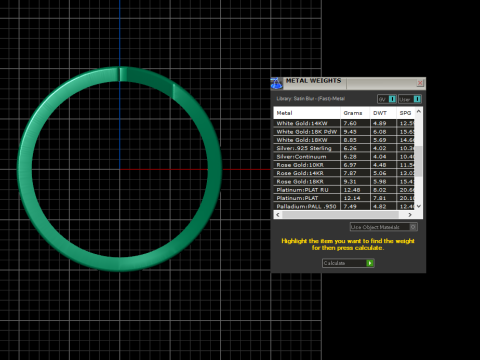Select the Palladium:PALL .950 row
480x360 pixels.
point(344,206)
